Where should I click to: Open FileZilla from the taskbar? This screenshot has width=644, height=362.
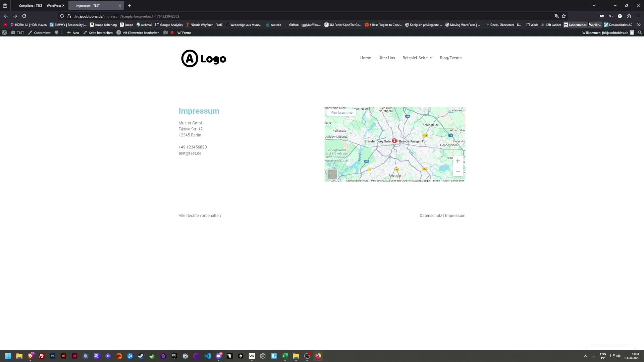[41, 356]
